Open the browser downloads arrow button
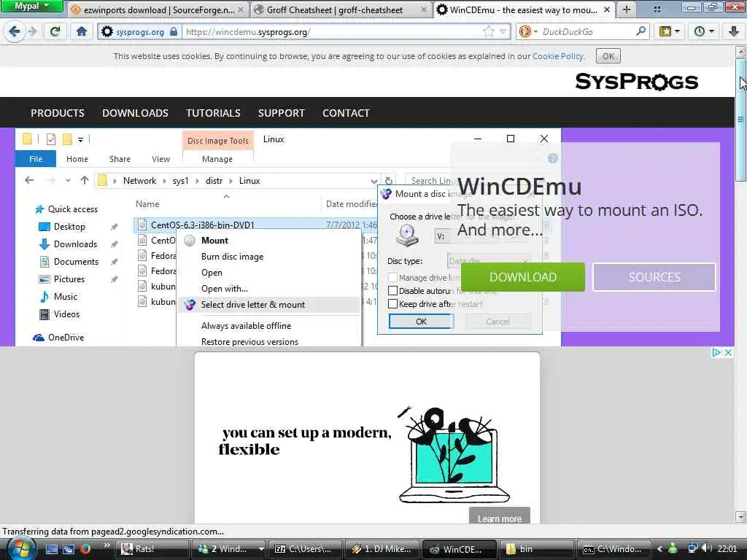747x560 pixels. [x=734, y=31]
